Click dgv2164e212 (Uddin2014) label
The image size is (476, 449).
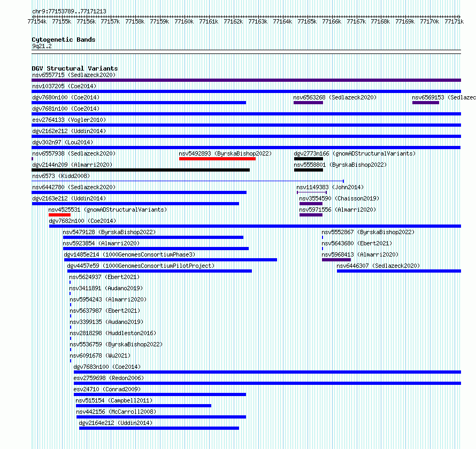tap(116, 423)
